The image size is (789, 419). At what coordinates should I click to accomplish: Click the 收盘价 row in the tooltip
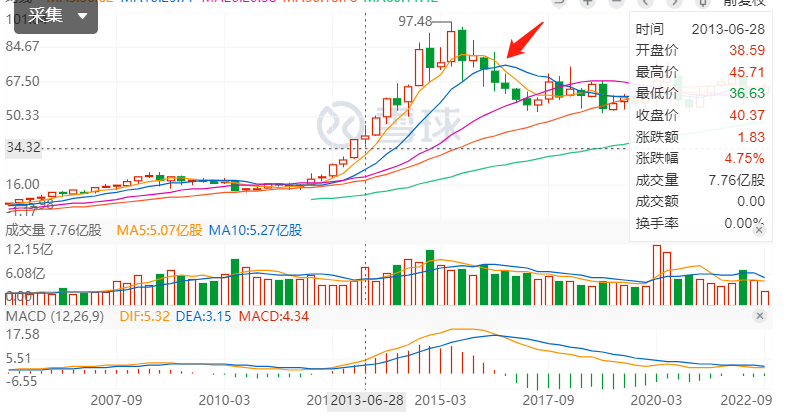tap(700, 114)
